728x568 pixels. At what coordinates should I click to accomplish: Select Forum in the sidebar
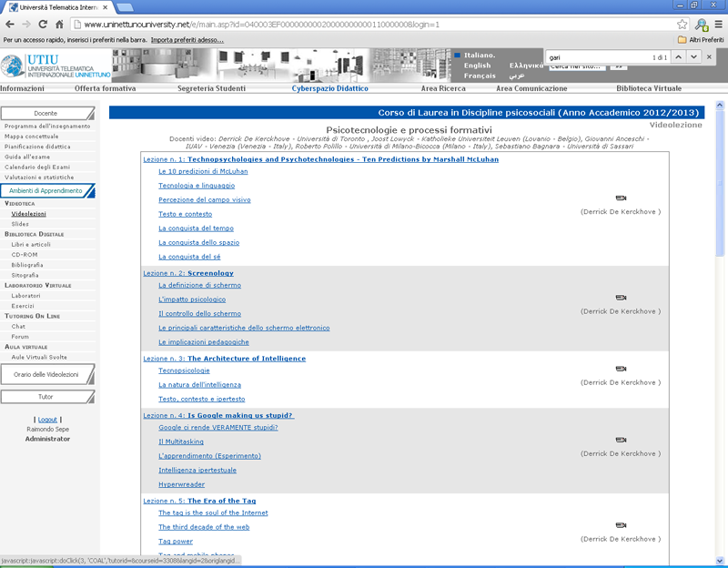click(x=20, y=337)
